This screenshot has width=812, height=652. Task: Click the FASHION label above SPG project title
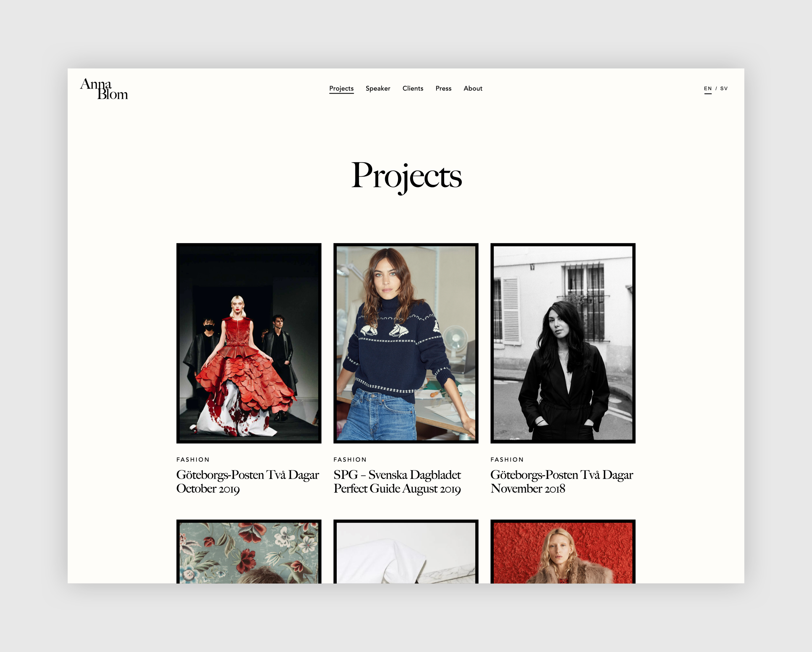point(350,459)
